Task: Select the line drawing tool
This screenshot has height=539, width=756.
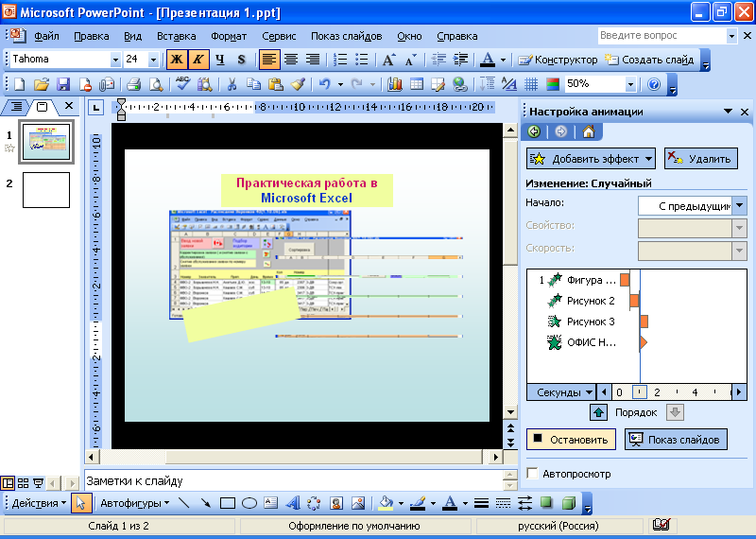Action: [x=183, y=503]
